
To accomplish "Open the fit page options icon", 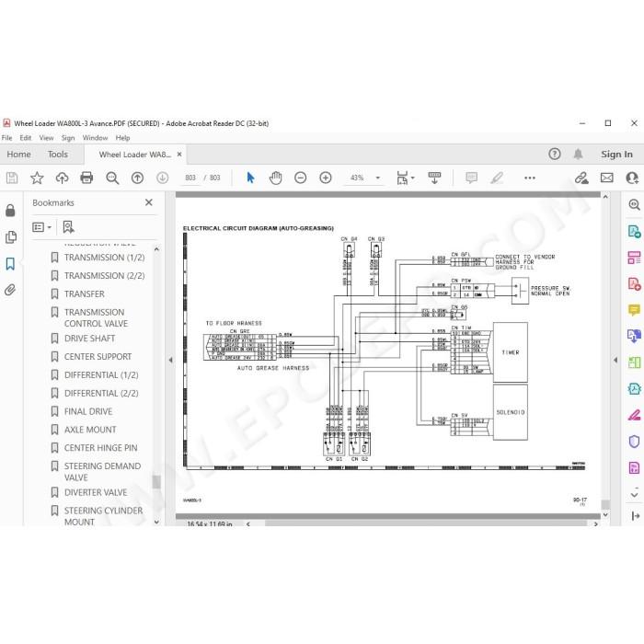I will pyautogui.click(x=405, y=178).
